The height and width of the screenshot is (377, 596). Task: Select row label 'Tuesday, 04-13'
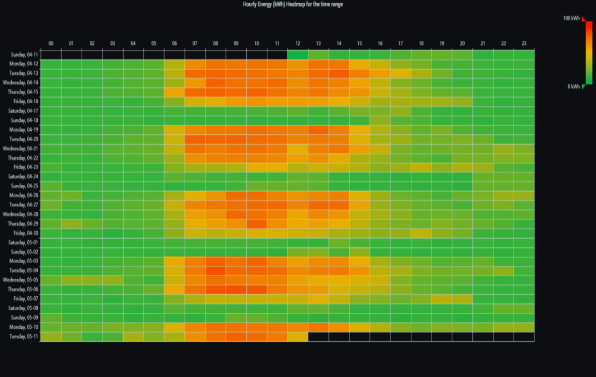tap(24, 73)
